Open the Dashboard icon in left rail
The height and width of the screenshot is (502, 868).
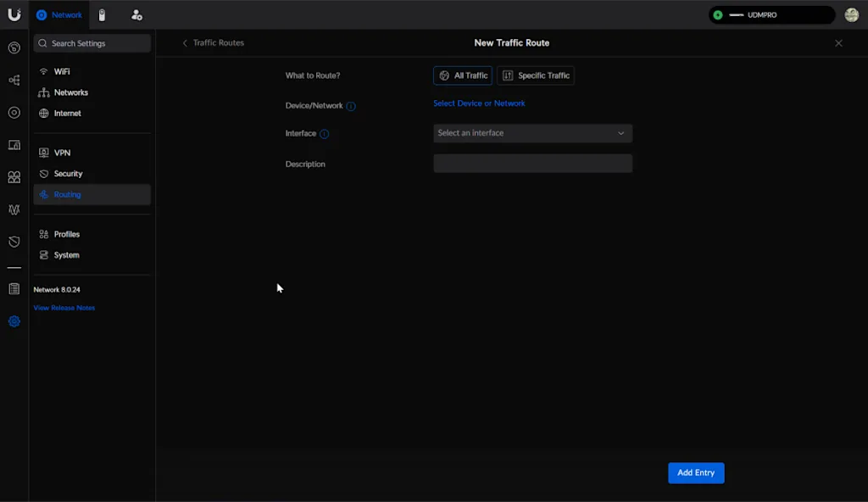(x=14, y=47)
